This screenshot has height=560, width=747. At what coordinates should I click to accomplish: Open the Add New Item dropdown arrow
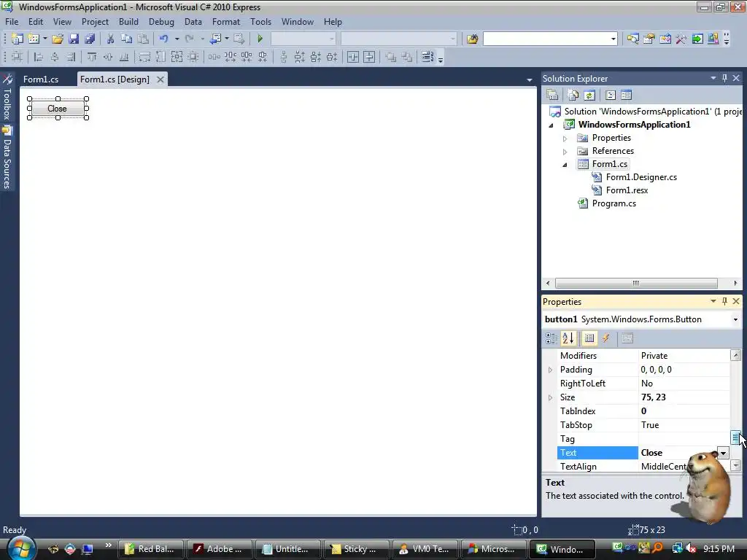[x=44, y=39]
